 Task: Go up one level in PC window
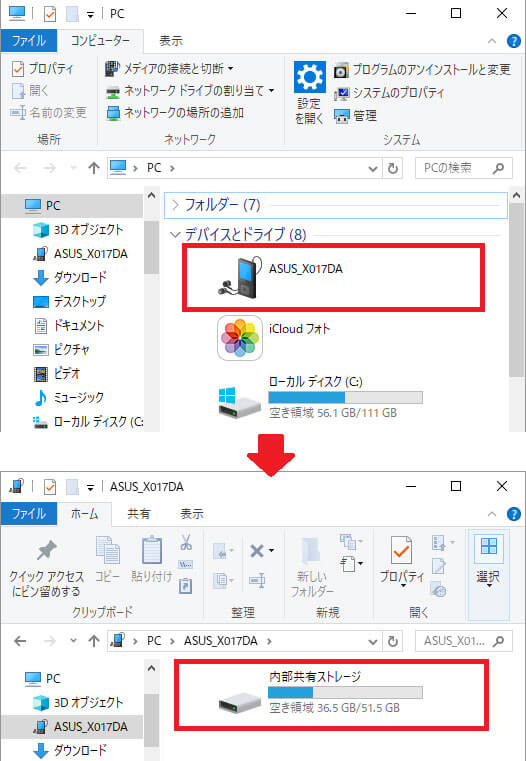93,168
